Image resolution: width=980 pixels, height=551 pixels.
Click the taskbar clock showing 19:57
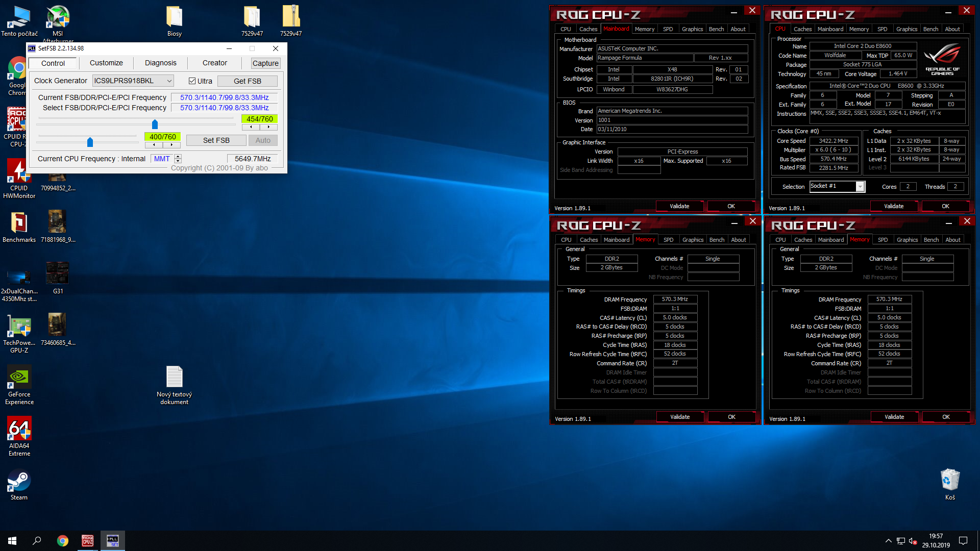[x=936, y=541]
